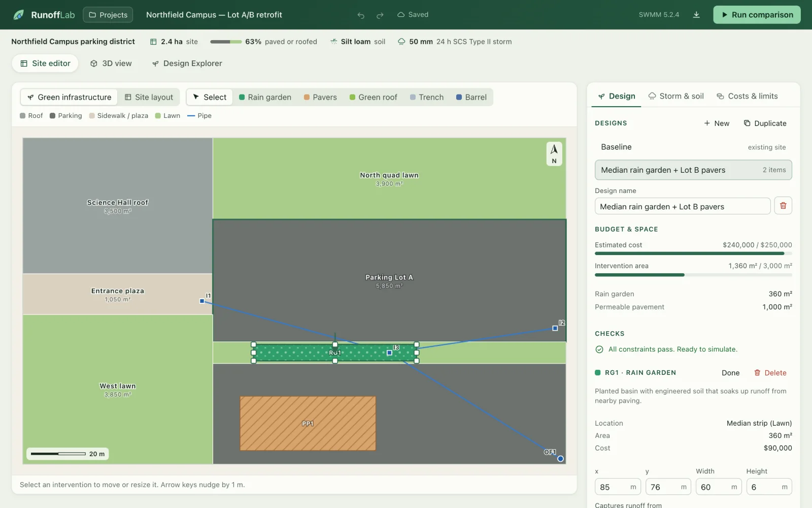The image size is (812, 508).
Task: Click the Lawn legend swatch
Action: coord(158,116)
